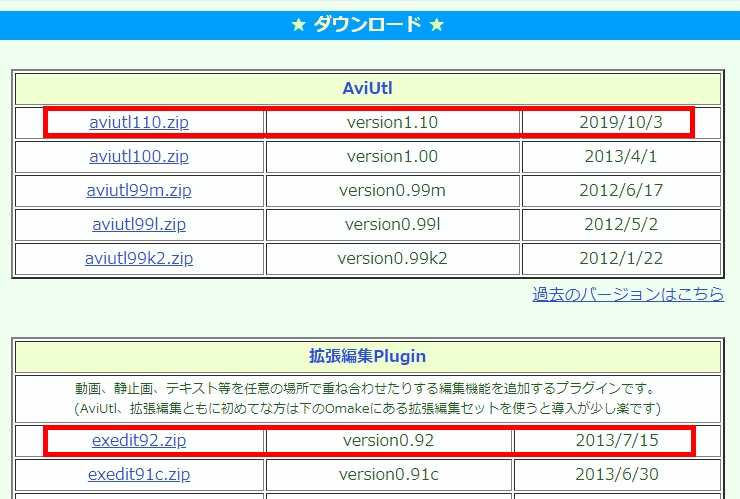Screen dimensions: 740x499
Task: Click the aviutl100.zip download link
Action: 139,157
